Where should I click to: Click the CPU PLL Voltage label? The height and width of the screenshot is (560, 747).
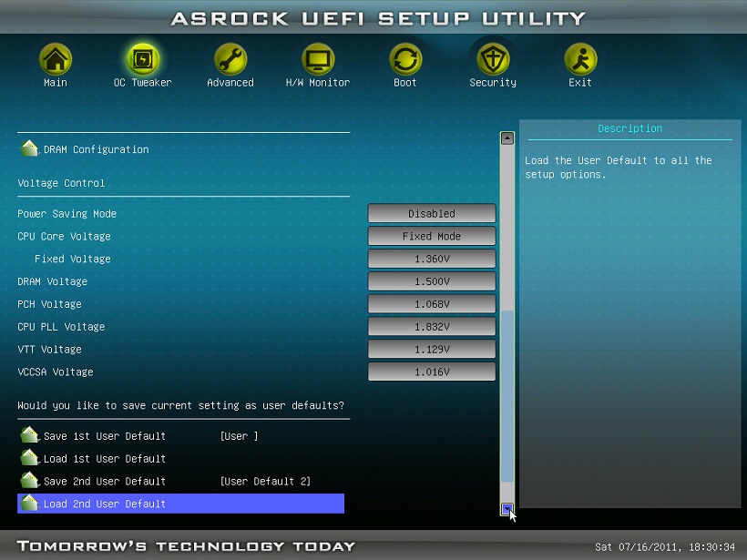tap(61, 327)
